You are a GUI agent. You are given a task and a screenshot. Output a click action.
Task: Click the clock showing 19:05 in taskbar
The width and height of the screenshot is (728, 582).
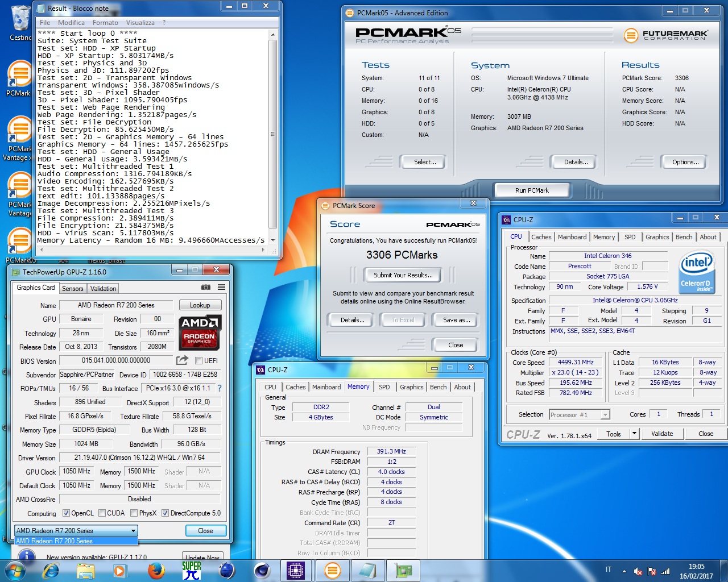(696, 567)
